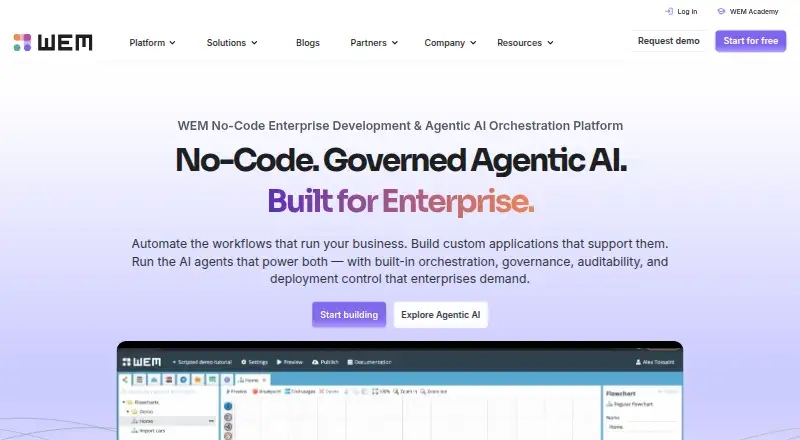
Task: Open Settings in the demo app bar
Action: pos(255,362)
